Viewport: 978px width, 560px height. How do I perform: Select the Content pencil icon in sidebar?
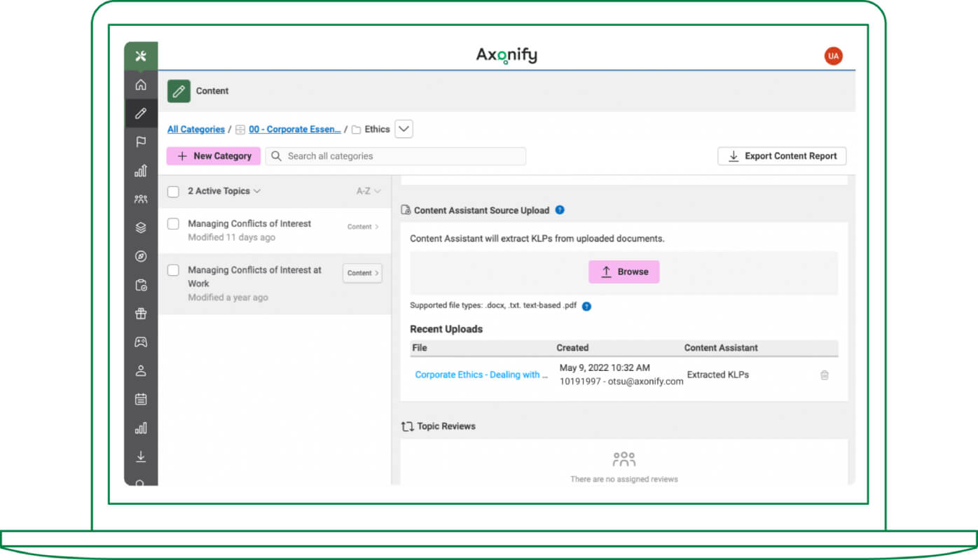pos(141,113)
